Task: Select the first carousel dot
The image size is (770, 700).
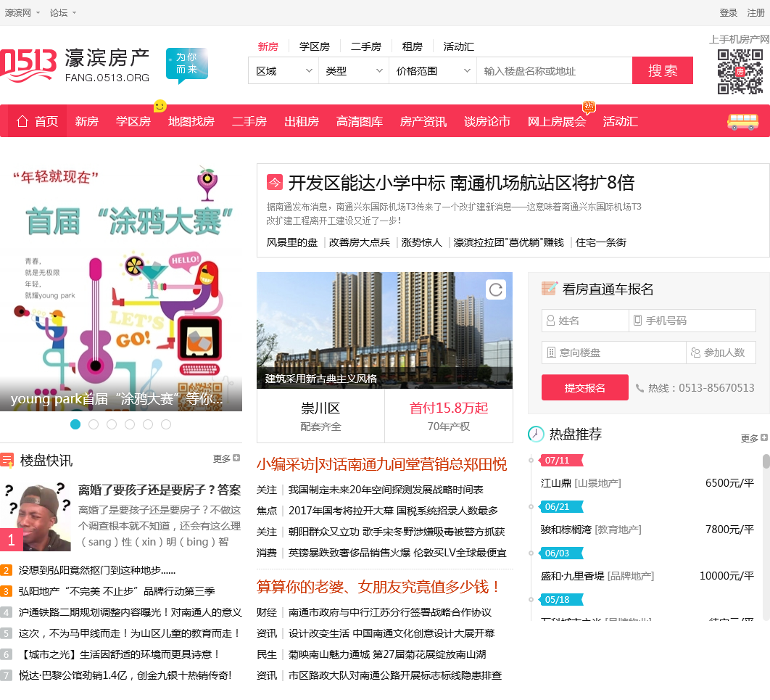Action: [x=75, y=424]
